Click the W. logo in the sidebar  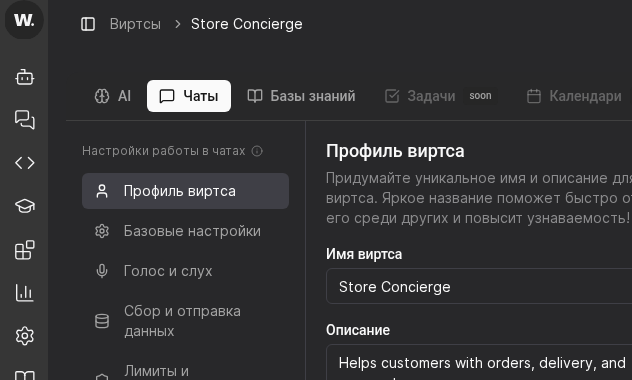click(x=24, y=20)
